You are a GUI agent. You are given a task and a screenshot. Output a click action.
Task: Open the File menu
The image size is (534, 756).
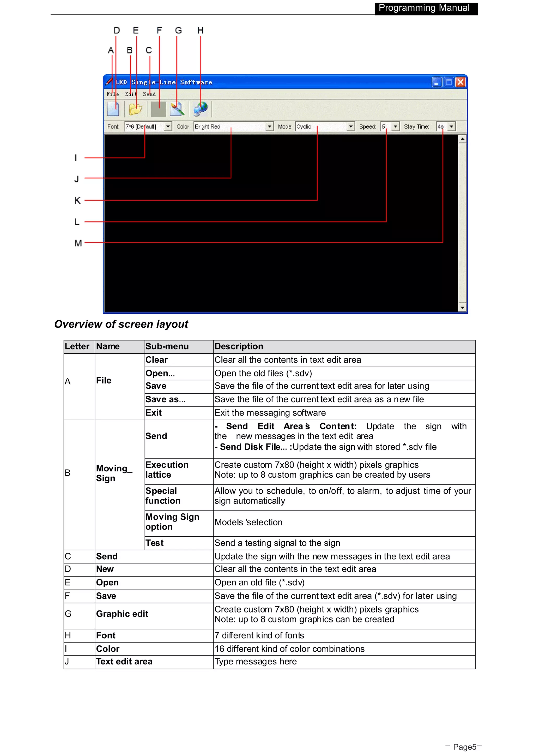tap(113, 94)
